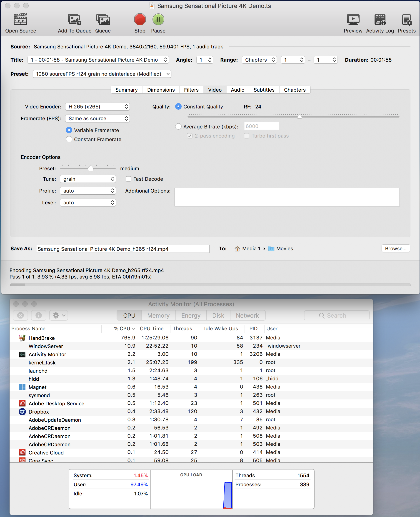The image size is (420, 517).
Task: Click the document icon in HandBrake title bar
Action: pyautogui.click(x=152, y=6)
